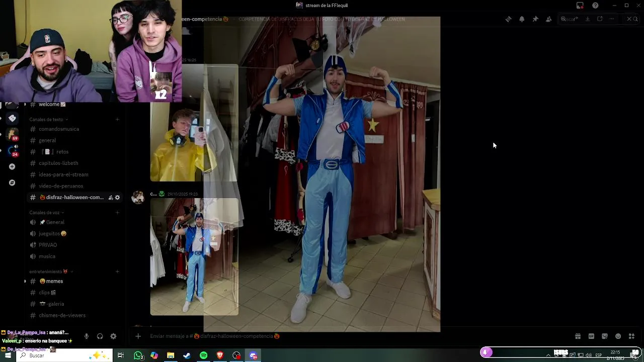The width and height of the screenshot is (644, 362).
Task: Click the image forward arrow icon
Action: [x=576, y=19]
